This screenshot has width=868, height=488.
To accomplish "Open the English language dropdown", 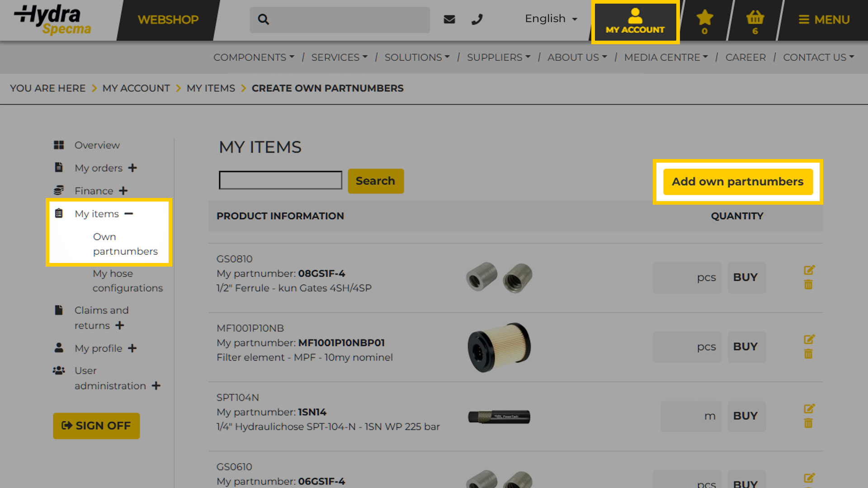I will pos(551,19).
